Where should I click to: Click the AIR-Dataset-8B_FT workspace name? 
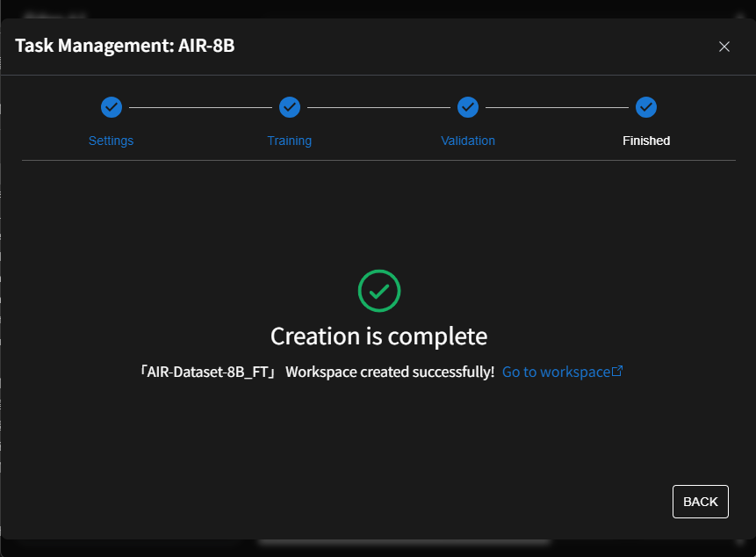coord(208,372)
